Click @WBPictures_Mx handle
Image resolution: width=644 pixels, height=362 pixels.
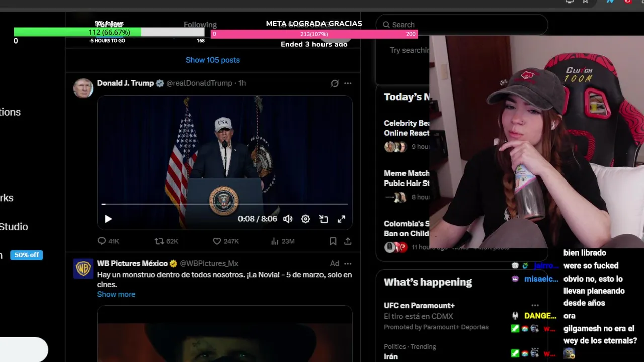(x=209, y=263)
